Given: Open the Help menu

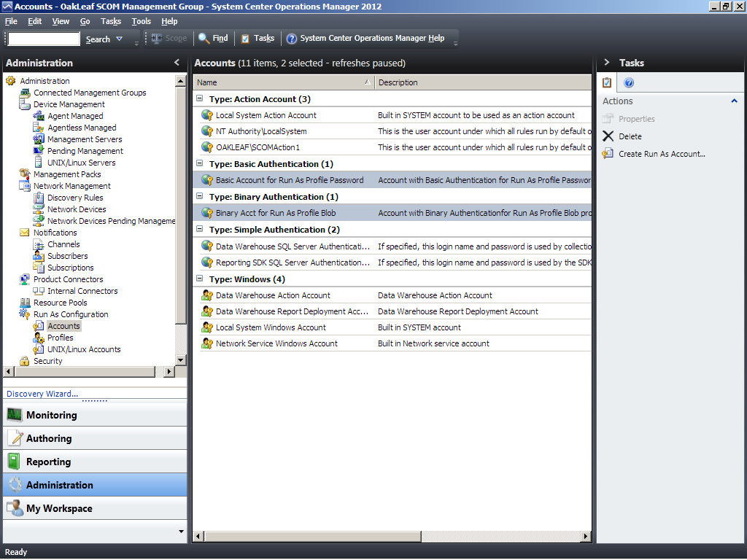Looking at the screenshot, I should (x=169, y=21).
